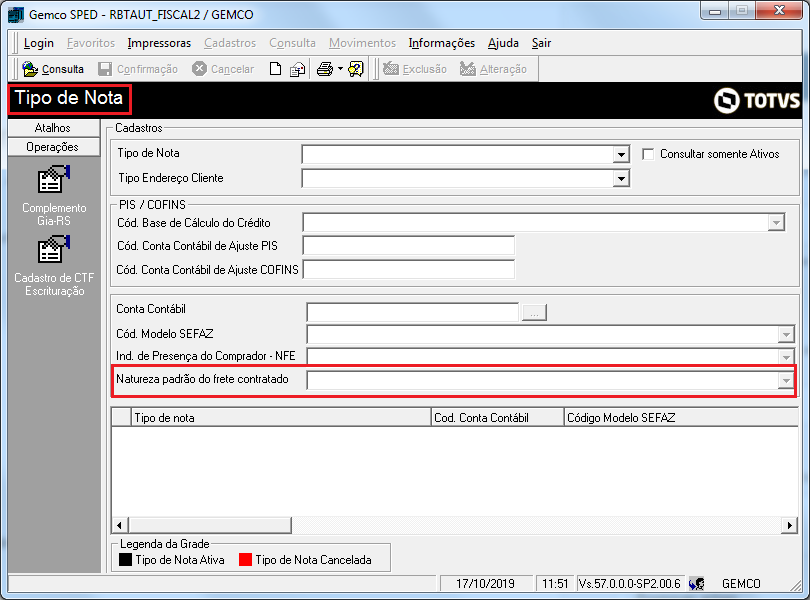This screenshot has width=810, height=600.
Task: Open the Consulta menu in menu bar
Action: 292,43
